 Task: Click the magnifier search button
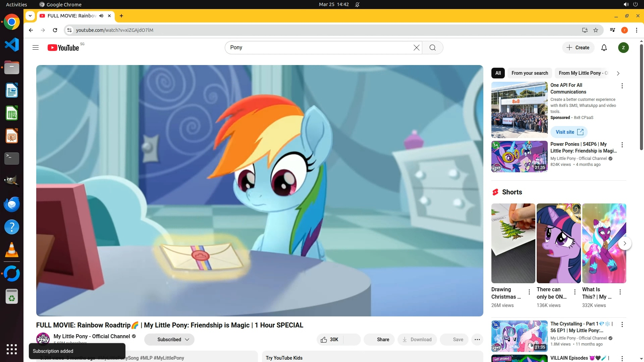[x=433, y=48]
